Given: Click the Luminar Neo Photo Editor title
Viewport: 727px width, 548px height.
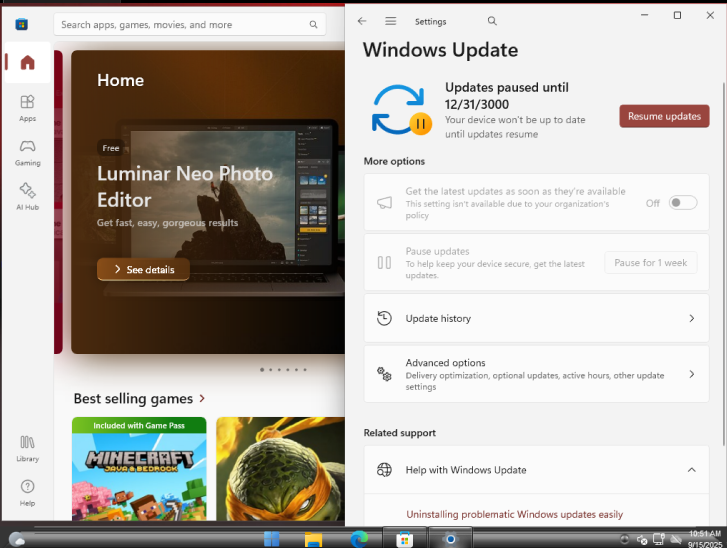Looking at the screenshot, I should [x=185, y=187].
